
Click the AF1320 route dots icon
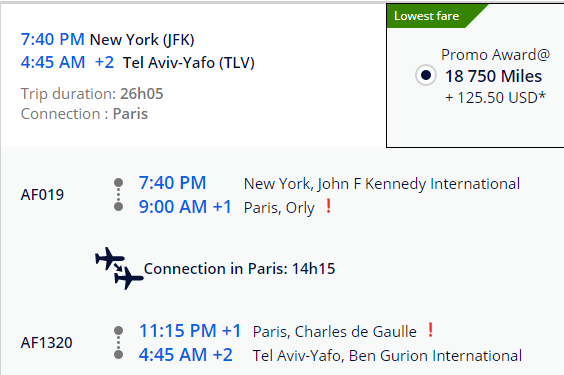click(x=118, y=343)
